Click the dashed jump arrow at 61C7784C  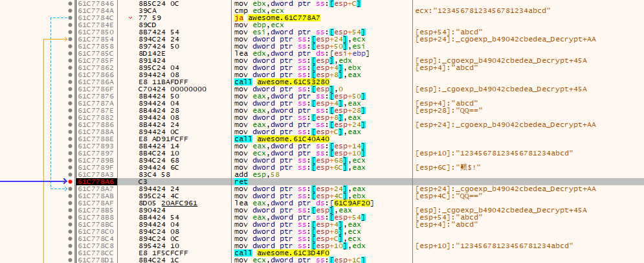pyautogui.click(x=57, y=18)
